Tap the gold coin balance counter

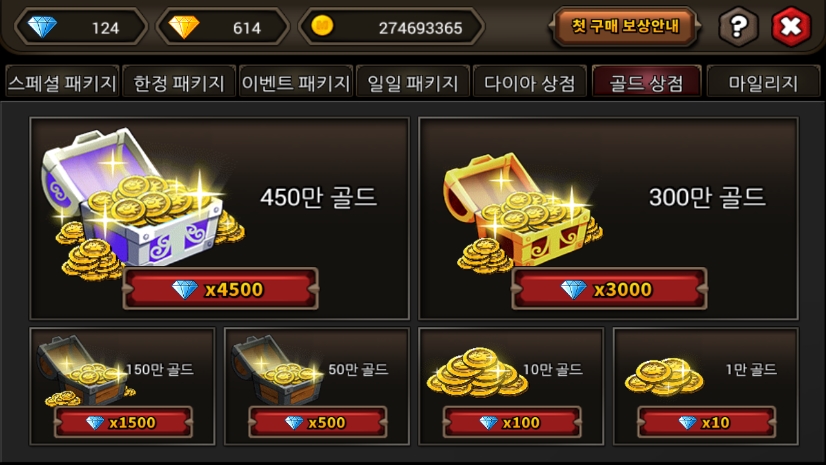tap(391, 26)
